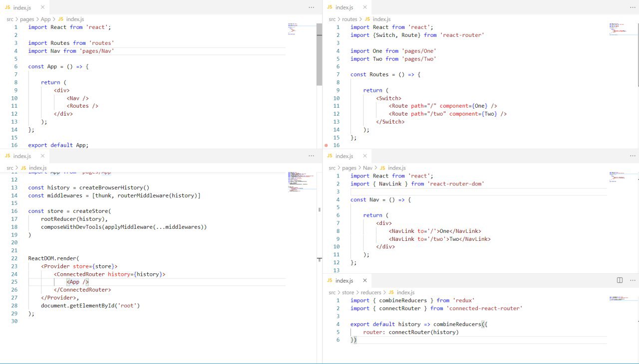This screenshot has width=639, height=364.
Task: Close the index.js tab in the pages/Nav editor
Action: (x=364, y=156)
